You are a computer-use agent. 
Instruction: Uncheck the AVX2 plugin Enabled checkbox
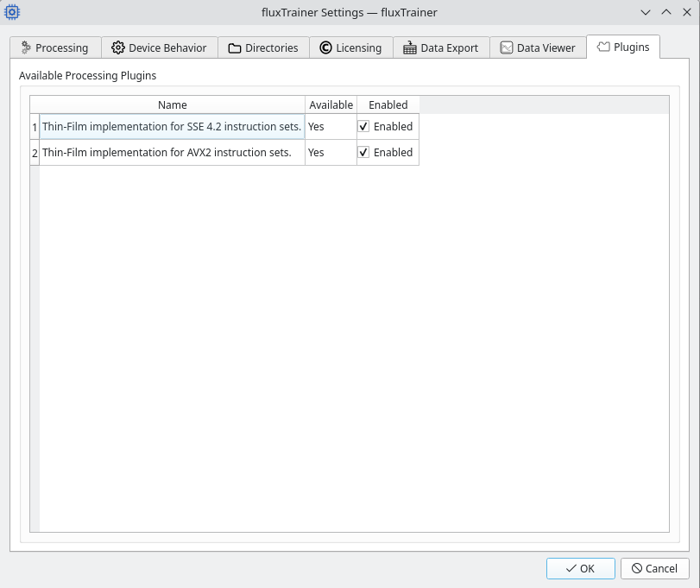[363, 152]
